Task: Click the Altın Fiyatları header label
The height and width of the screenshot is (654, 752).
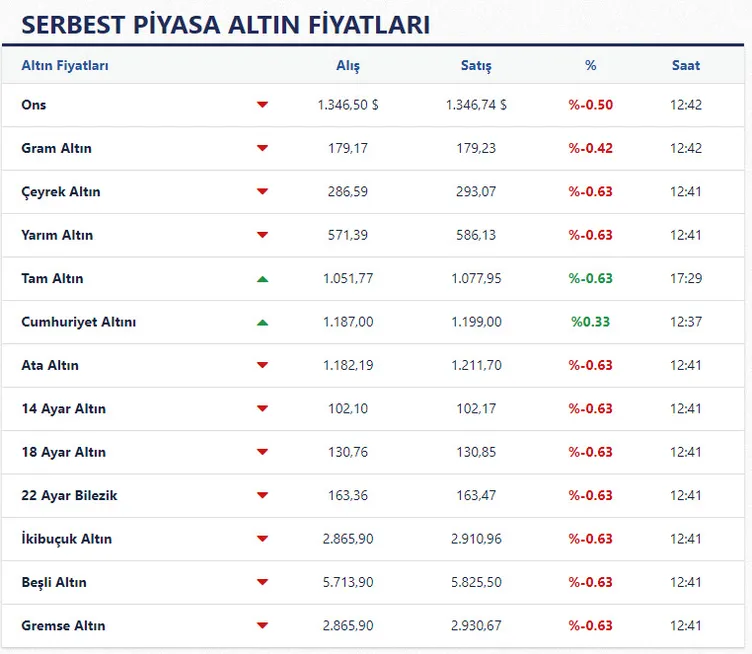Action: pyautogui.click(x=65, y=66)
